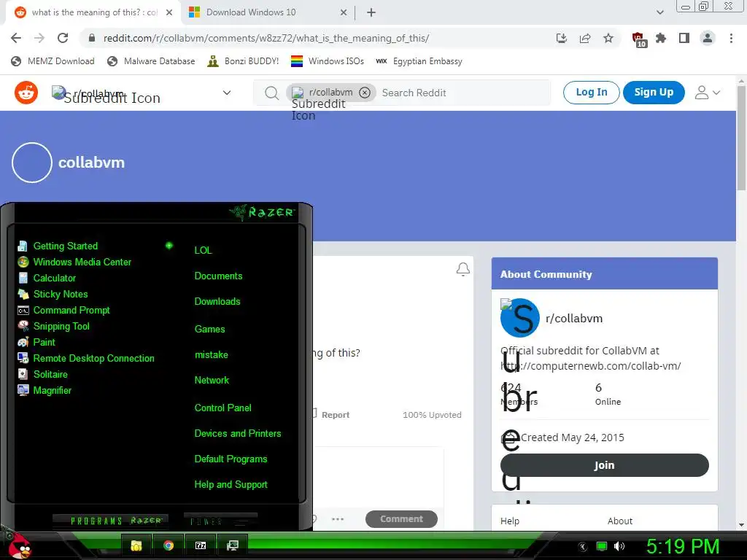Open the LOL user folder link
747x560 pixels.
click(x=203, y=250)
